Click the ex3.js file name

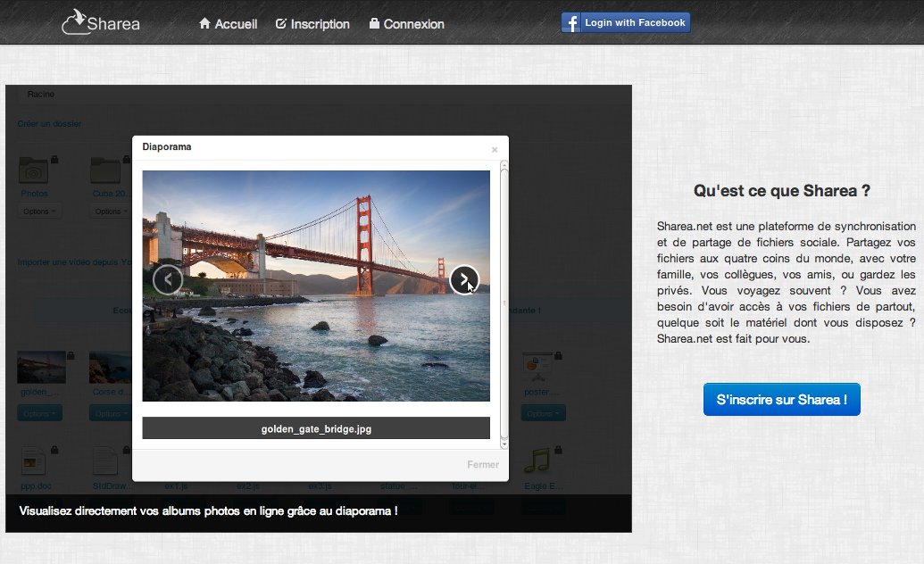coord(320,486)
